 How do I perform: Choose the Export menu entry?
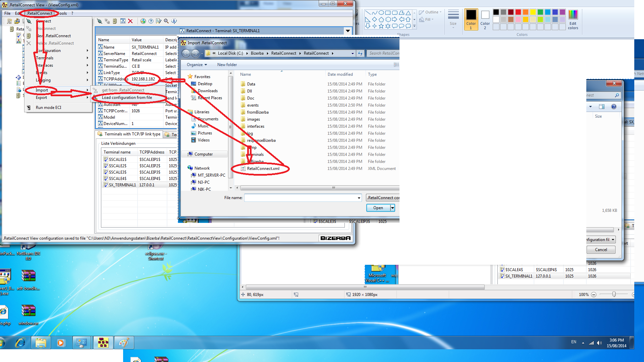41,98
